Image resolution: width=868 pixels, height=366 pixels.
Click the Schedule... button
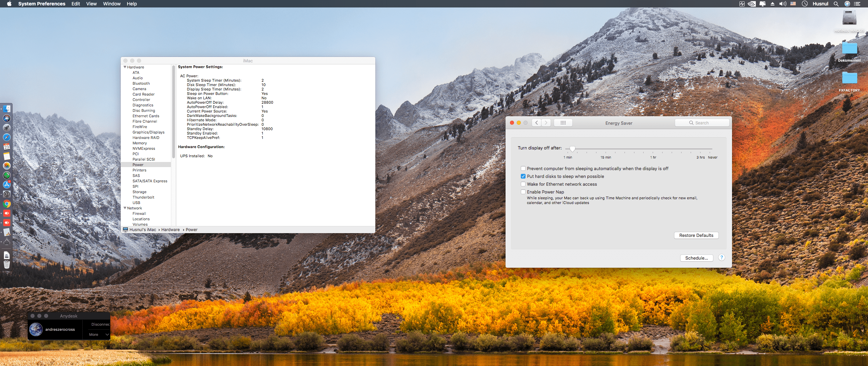pyautogui.click(x=696, y=258)
